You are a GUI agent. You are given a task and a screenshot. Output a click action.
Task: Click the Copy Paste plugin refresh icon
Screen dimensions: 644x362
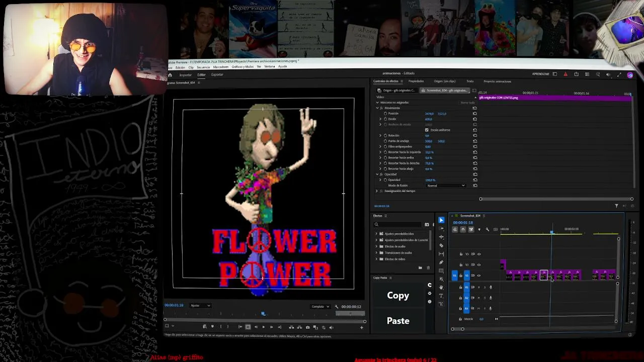(430, 285)
